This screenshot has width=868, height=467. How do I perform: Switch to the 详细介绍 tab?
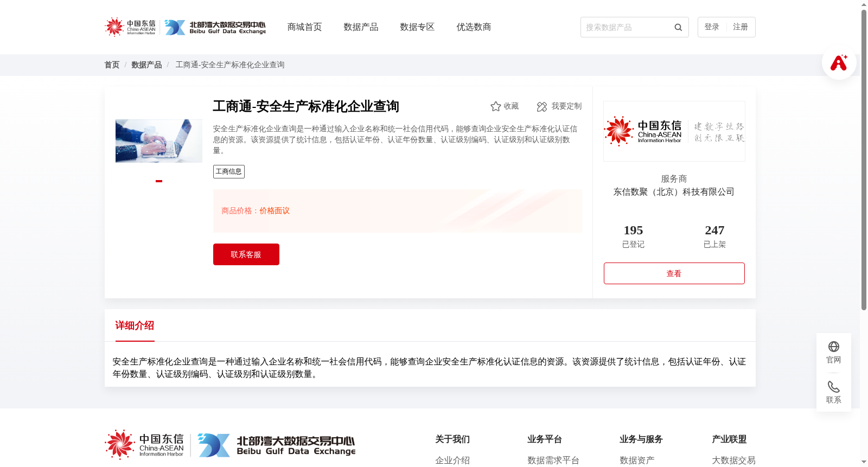click(x=135, y=325)
